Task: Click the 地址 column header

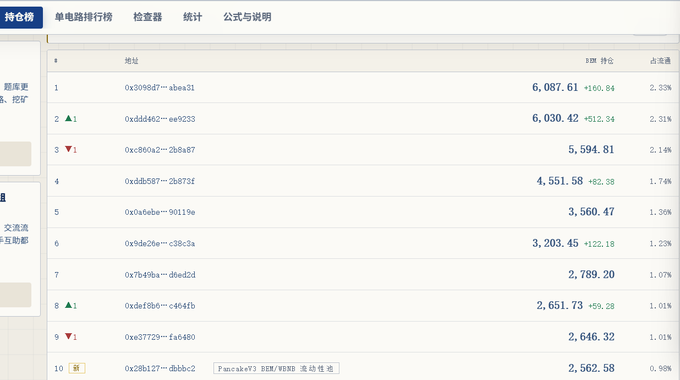Action: (131, 61)
